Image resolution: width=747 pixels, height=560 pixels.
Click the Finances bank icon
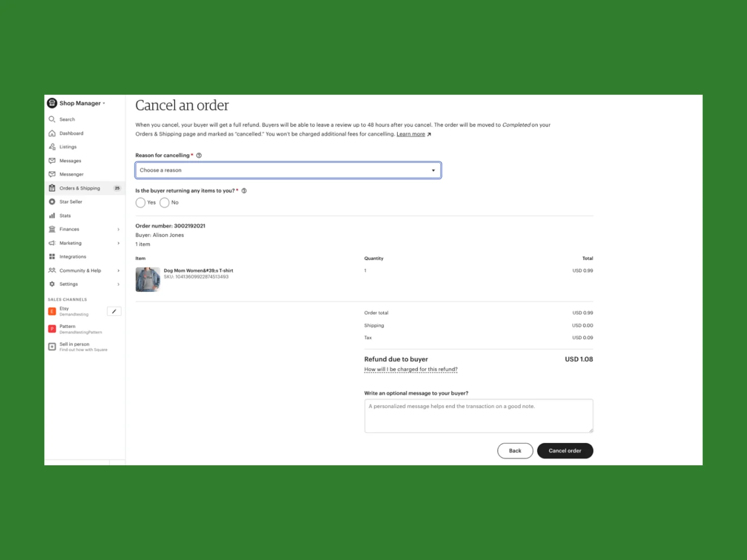pos(52,229)
